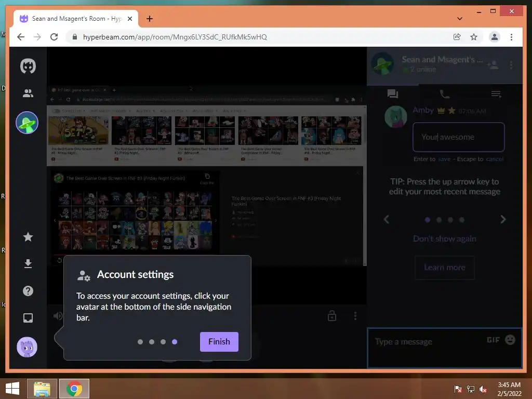Select the first tip carousel dot
The image size is (532, 399).
click(x=428, y=220)
